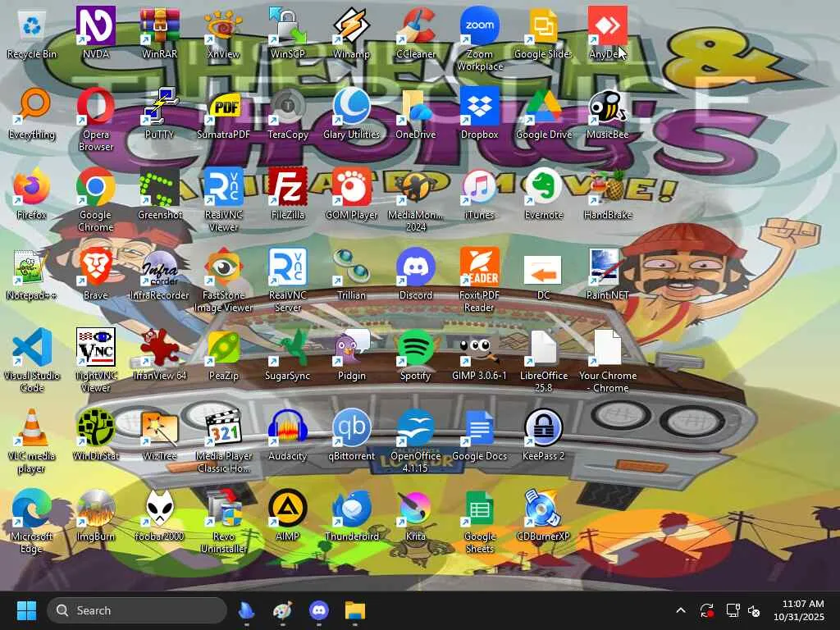Click the WinDirStat shortcut
This screenshot has width=840, height=630.
click(x=95, y=427)
